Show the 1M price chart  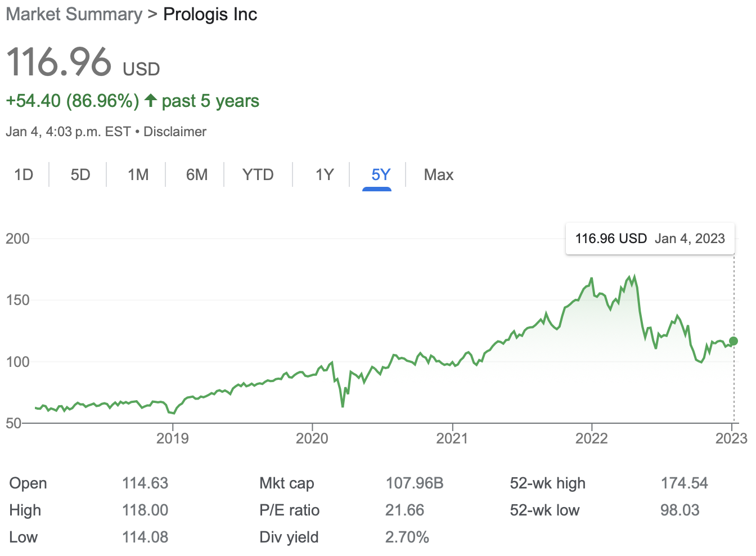(138, 175)
